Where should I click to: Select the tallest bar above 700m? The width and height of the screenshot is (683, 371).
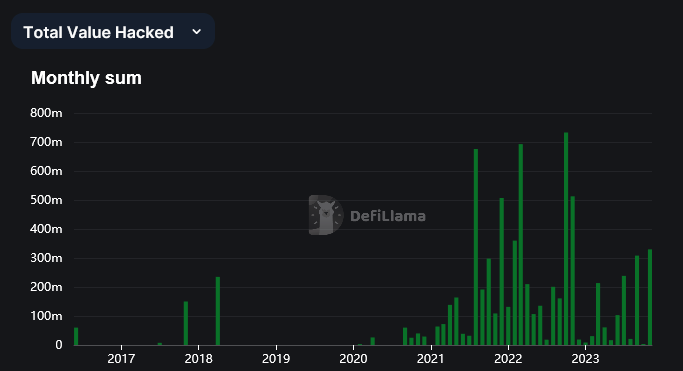click(566, 239)
